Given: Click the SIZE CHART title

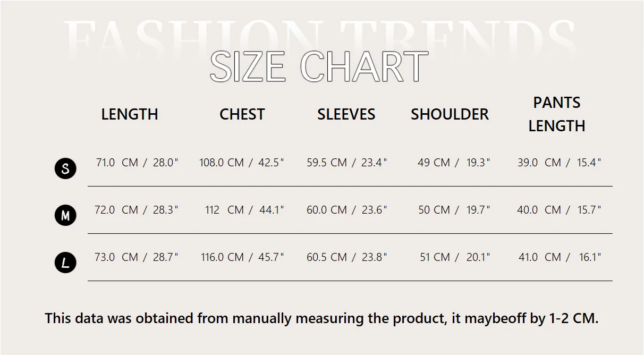Looking at the screenshot, I should (x=319, y=67).
